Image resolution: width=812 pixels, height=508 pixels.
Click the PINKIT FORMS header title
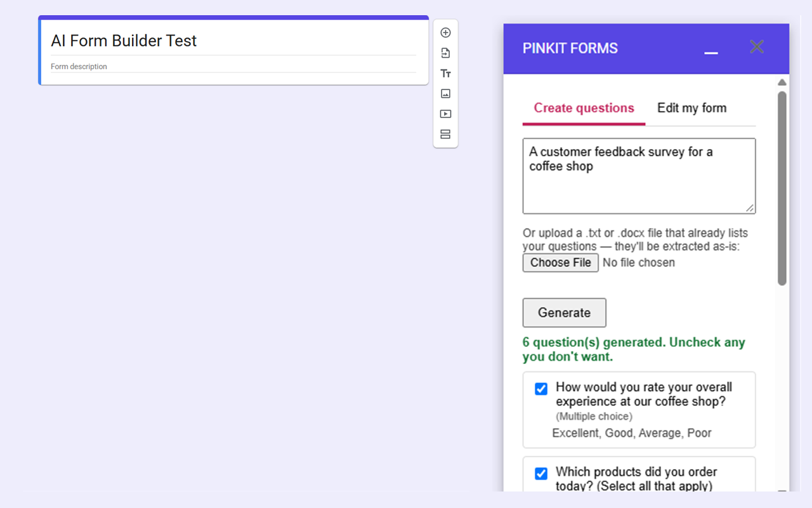point(570,48)
